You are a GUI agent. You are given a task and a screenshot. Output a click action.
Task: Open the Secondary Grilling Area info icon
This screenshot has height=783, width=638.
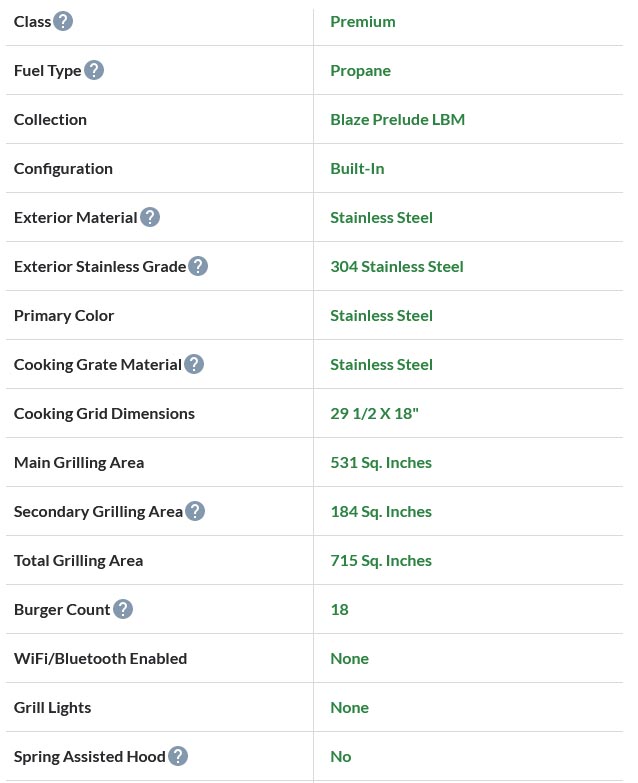[x=195, y=511]
